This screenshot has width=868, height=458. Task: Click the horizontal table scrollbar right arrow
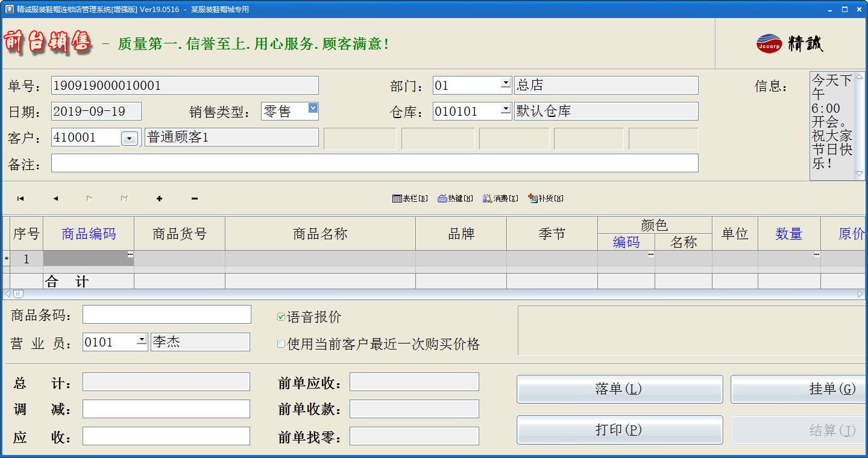tap(860, 294)
